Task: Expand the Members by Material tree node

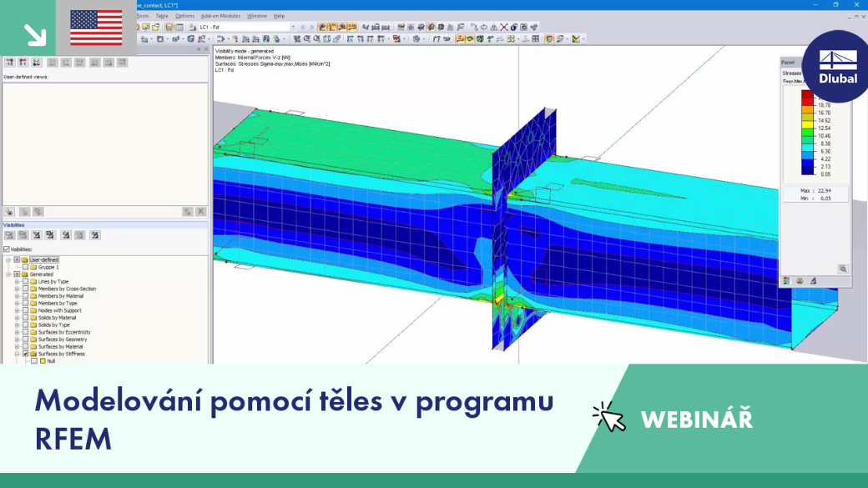Action: point(18,296)
